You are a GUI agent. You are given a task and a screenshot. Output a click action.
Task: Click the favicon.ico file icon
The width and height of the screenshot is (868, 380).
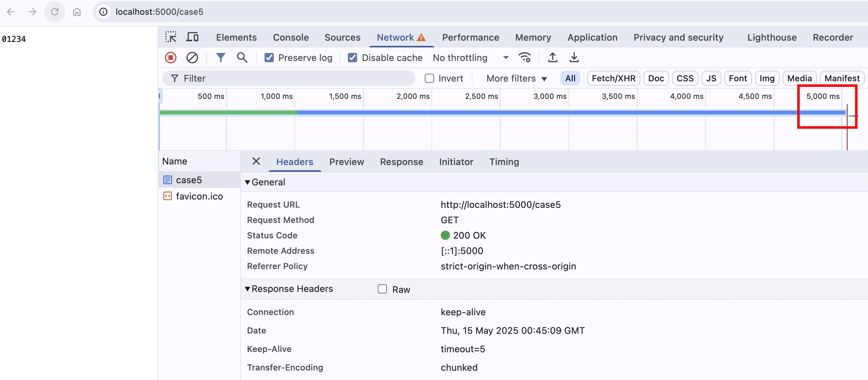click(167, 196)
